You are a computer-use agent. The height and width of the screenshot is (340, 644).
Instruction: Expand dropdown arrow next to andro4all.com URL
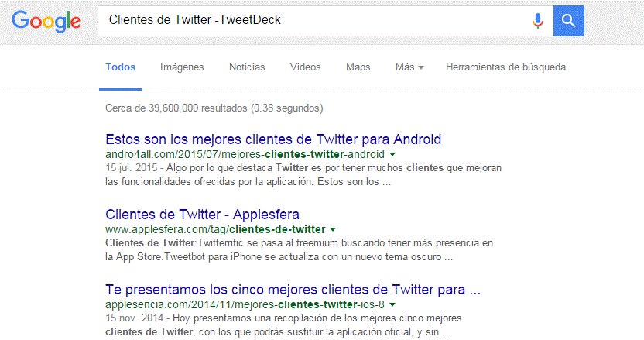pos(392,155)
